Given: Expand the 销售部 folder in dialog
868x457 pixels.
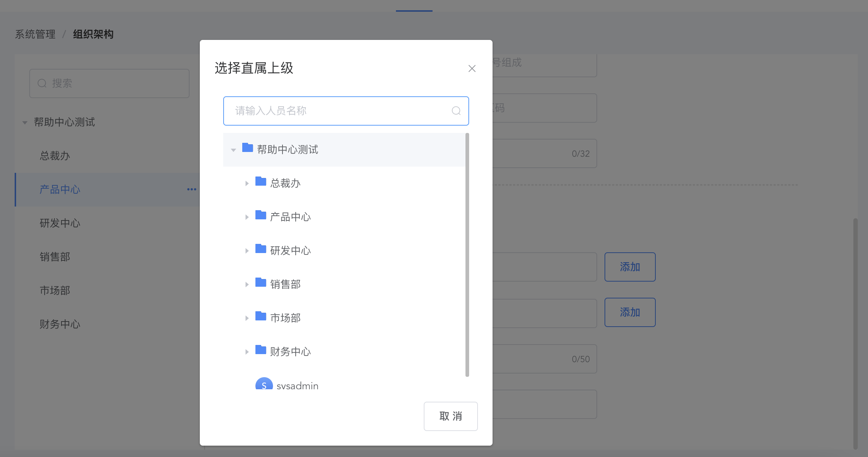Looking at the screenshot, I should coord(247,285).
